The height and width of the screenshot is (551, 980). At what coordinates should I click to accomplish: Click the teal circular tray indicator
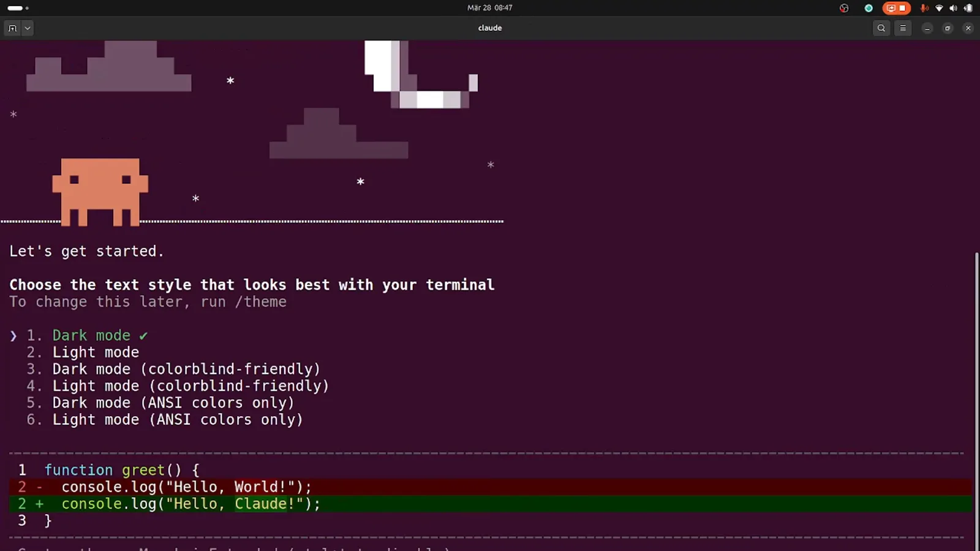coord(869,8)
